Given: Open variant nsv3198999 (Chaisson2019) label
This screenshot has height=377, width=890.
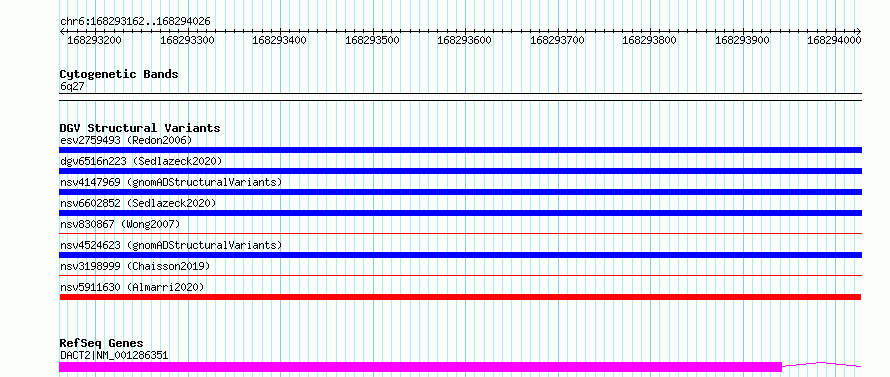Looking at the screenshot, I should (135, 266).
